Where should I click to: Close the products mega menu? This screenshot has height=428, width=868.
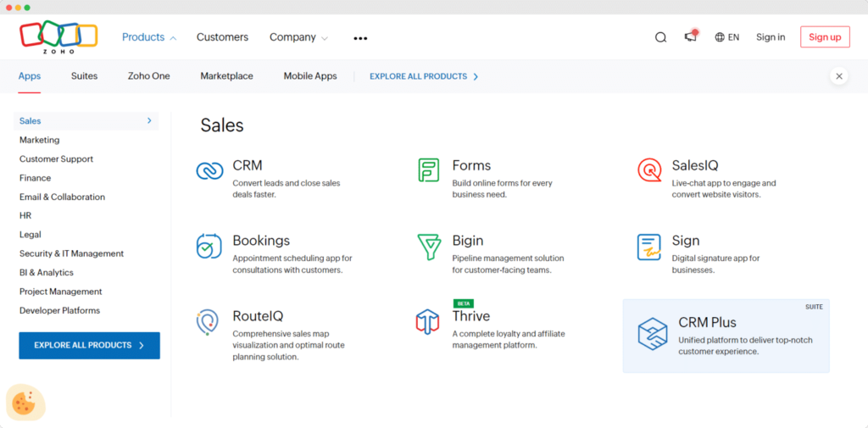pyautogui.click(x=839, y=76)
